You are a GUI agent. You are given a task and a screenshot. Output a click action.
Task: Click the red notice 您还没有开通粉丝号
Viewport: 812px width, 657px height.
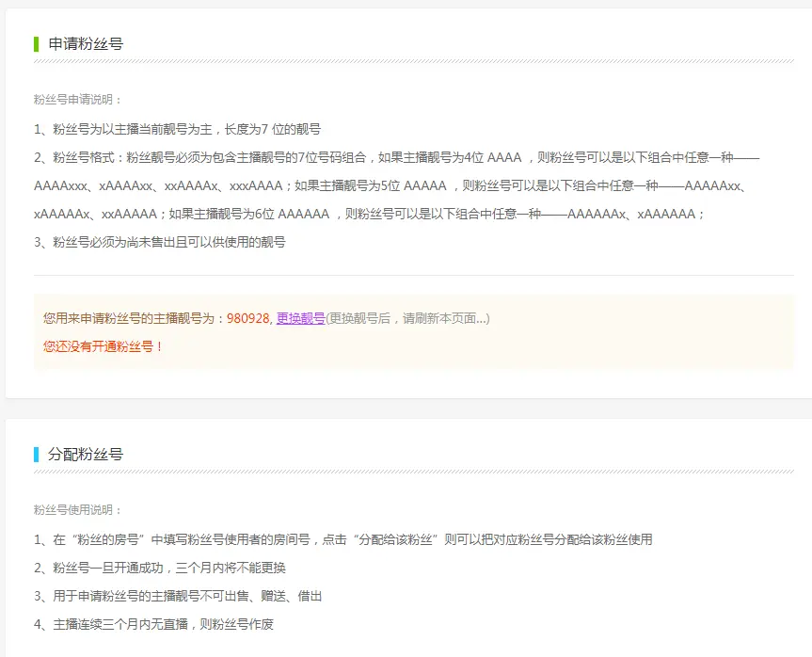[103, 346]
